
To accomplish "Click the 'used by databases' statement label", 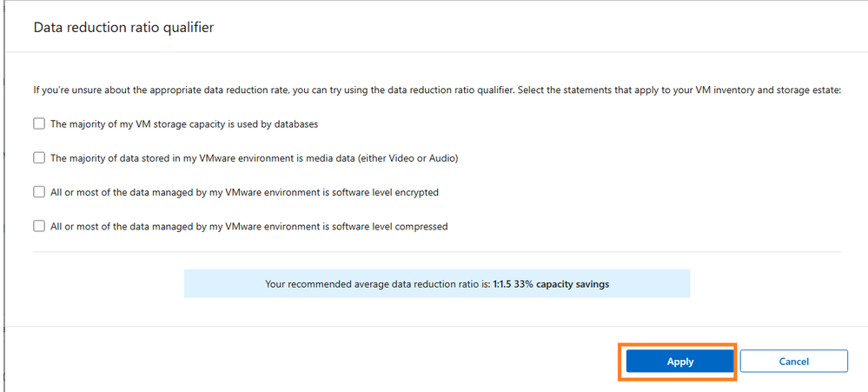I will pos(184,123).
